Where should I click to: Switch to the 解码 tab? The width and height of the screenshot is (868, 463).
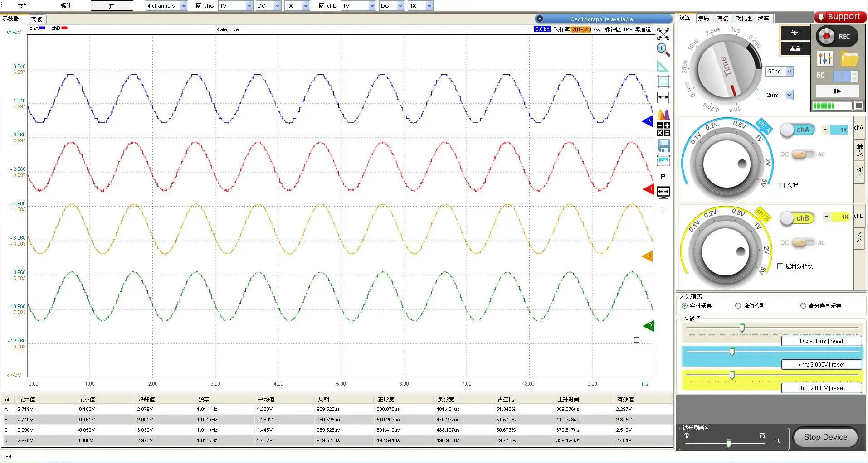tap(703, 19)
